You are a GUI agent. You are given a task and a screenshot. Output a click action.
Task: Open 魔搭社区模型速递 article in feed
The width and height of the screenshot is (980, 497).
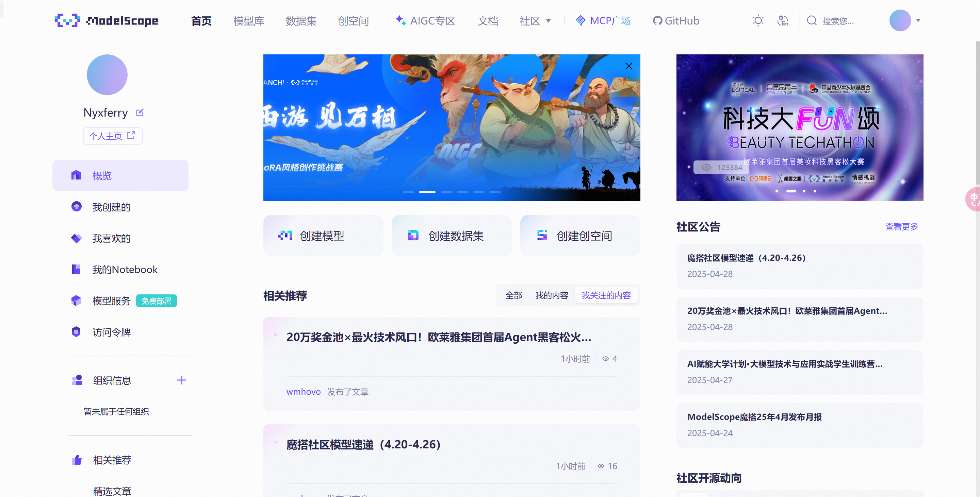pos(363,444)
